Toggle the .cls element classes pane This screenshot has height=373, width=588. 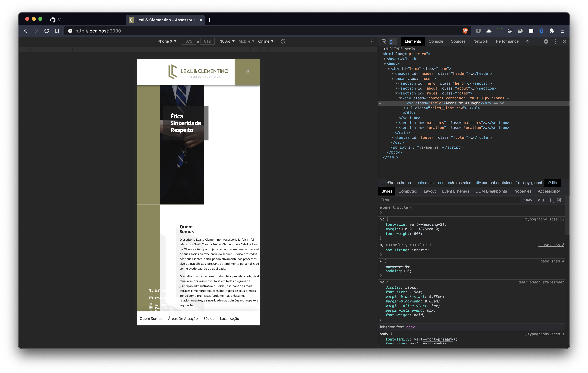coord(540,200)
